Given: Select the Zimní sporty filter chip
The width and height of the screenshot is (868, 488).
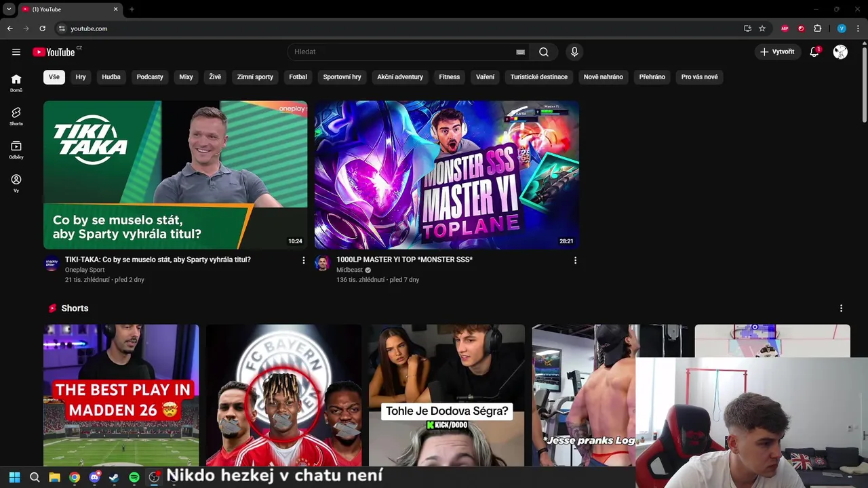Looking at the screenshot, I should click(255, 77).
